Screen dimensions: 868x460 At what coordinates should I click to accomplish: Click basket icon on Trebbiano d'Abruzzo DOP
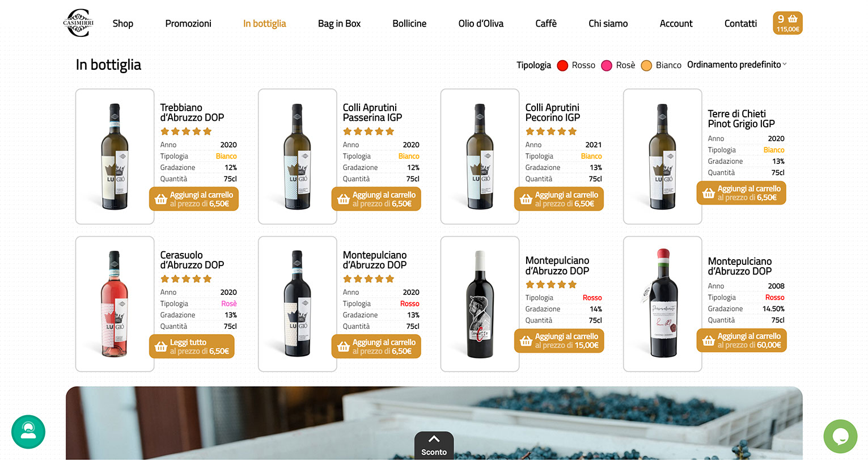pyautogui.click(x=161, y=199)
